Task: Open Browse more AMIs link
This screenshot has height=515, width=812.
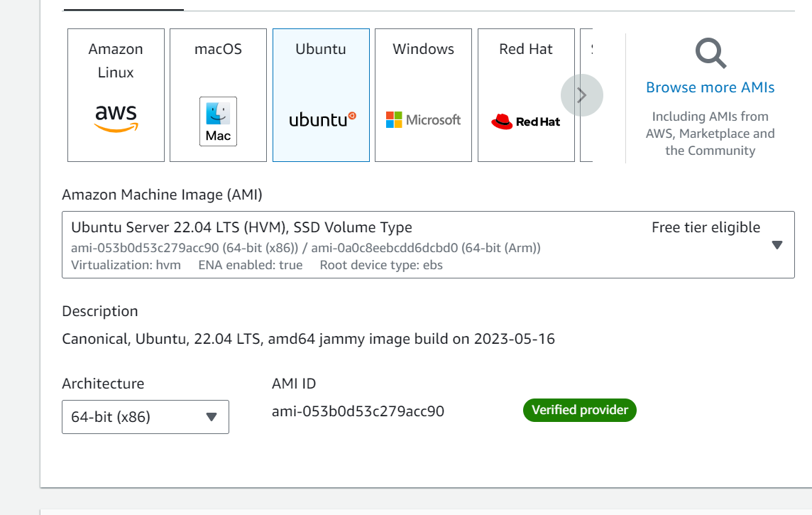Action: (710, 87)
